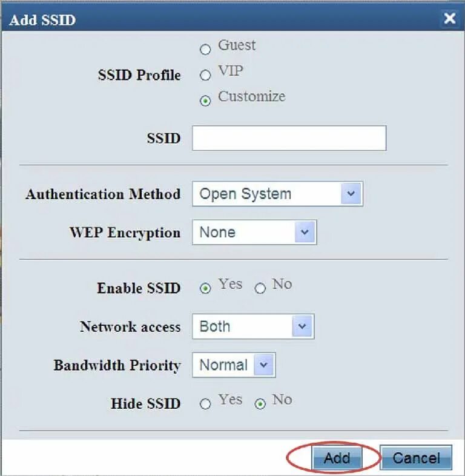Click the Bandwidth Priority field label

pyautogui.click(x=117, y=365)
